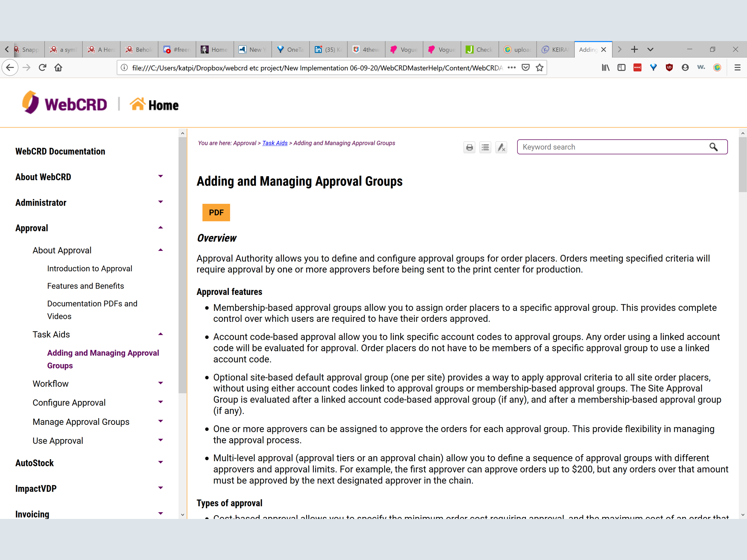747x560 pixels.
Task: Open Introduction to Approval topic
Action: click(90, 268)
